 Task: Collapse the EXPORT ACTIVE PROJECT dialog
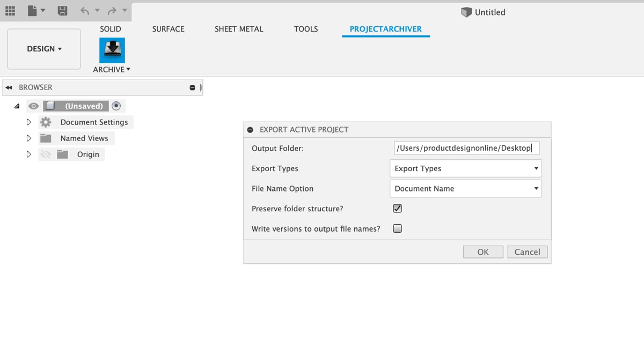(250, 130)
